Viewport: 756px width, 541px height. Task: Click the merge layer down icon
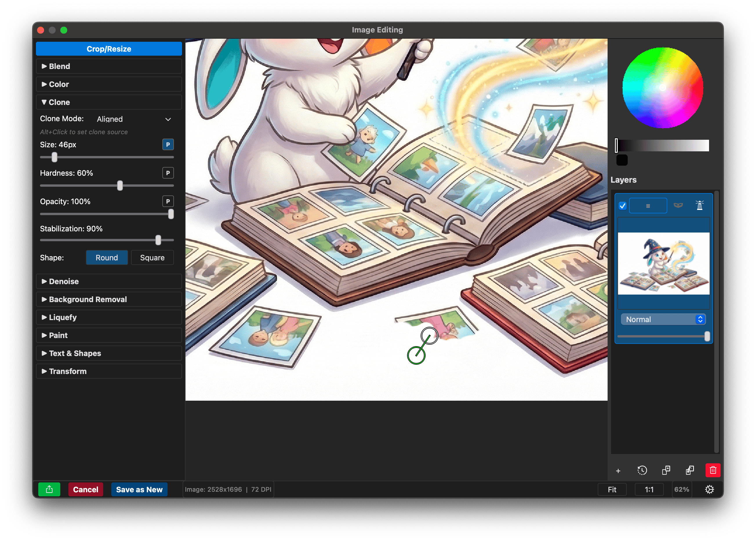click(x=689, y=470)
